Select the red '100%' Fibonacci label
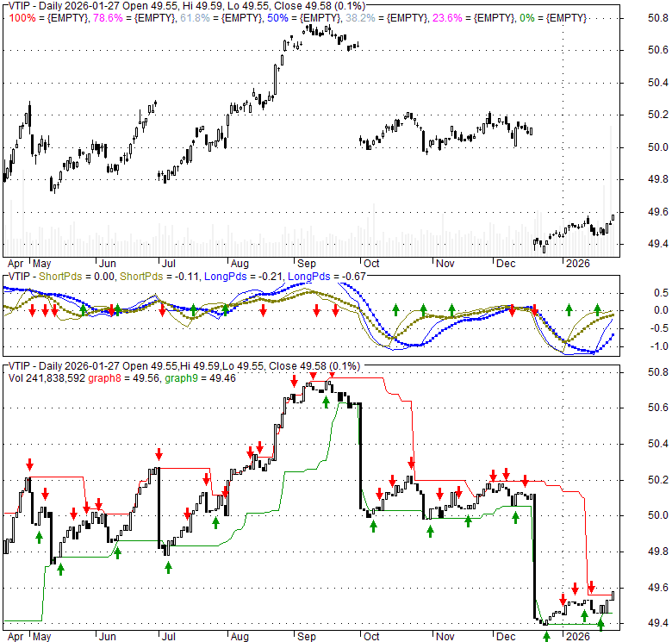Image resolution: width=672 pixels, height=642 pixels. click(x=22, y=18)
